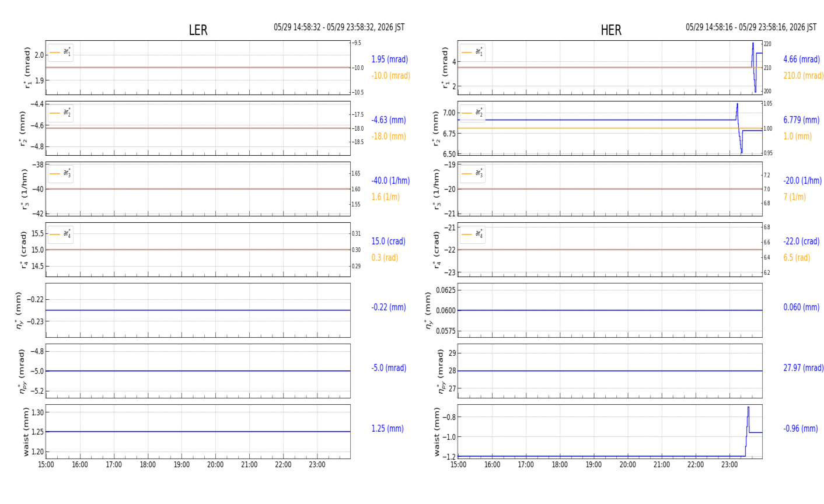Click the blue value 1.95 (mrad)
The height and width of the screenshot is (504, 824).
tap(390, 60)
